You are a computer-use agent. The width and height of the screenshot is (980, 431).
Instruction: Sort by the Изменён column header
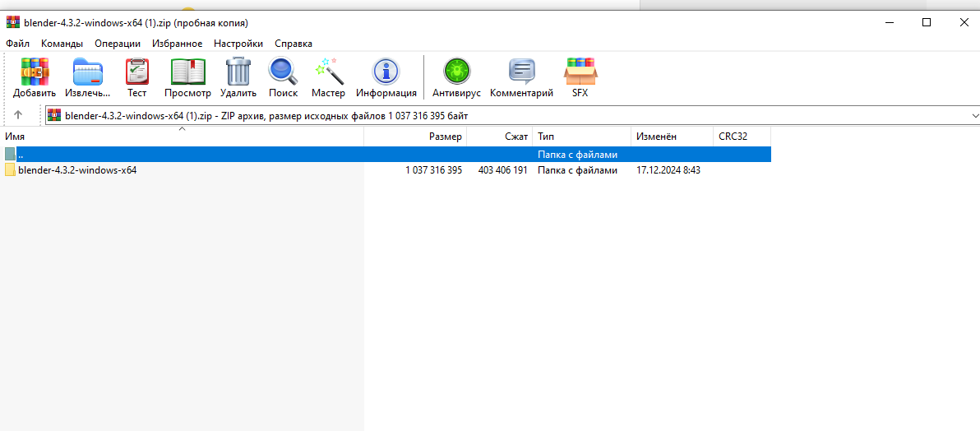(x=656, y=137)
